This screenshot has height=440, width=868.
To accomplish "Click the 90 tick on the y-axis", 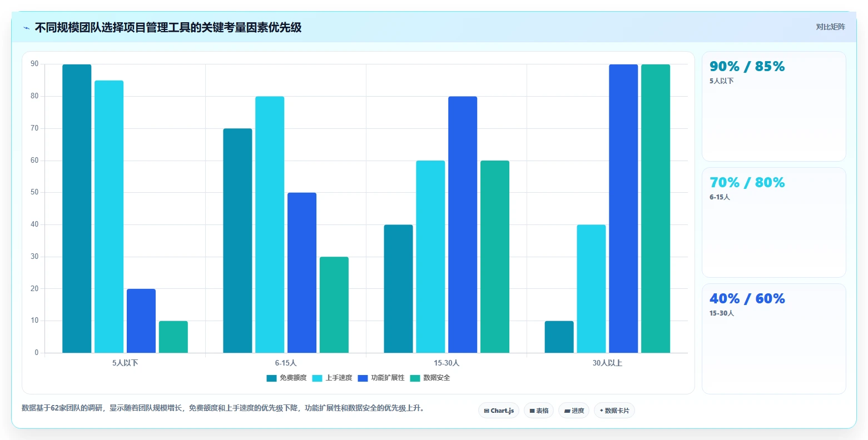I will pos(35,64).
